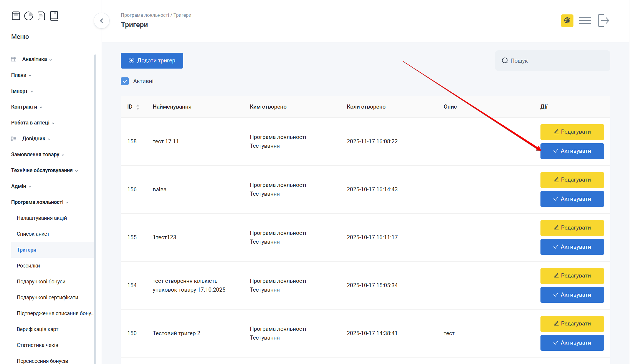Click Редагувати for trigger 156 ваіва
Image resolution: width=630 pixels, height=364 pixels.
572,180
